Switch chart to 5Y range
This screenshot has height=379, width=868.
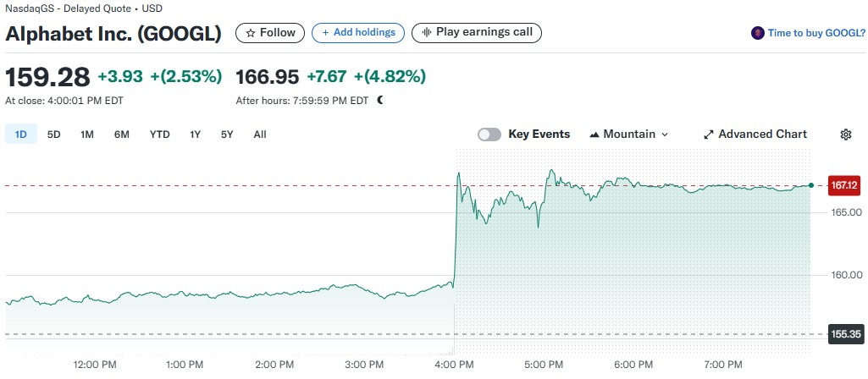coord(227,135)
